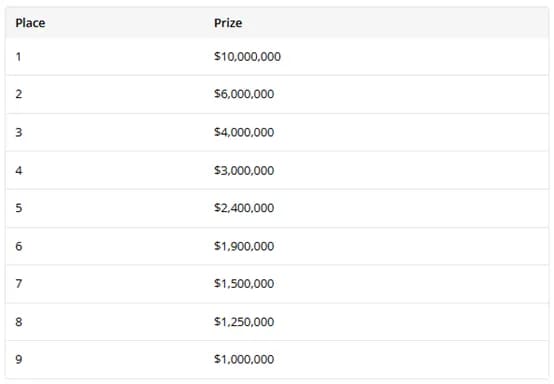Viewport: 554px width, 384px height.
Task: Select the $6,000,000 prize cell
Action: (244, 94)
